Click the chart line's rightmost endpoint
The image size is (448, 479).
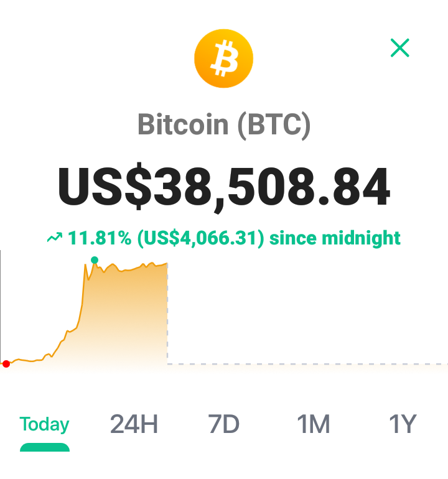(x=167, y=263)
